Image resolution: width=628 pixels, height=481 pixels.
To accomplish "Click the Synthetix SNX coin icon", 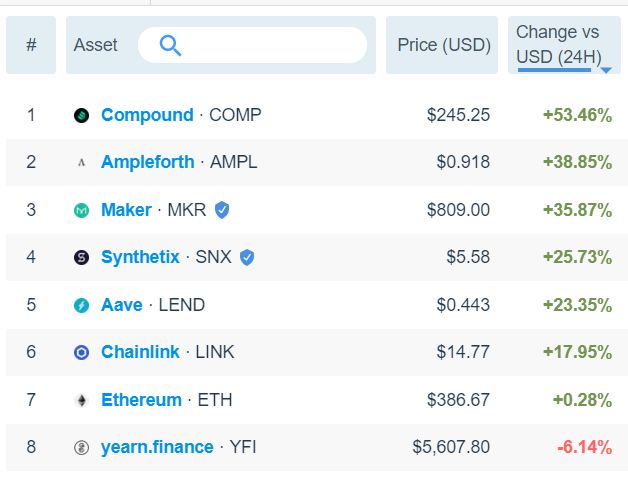I will pos(81,257).
